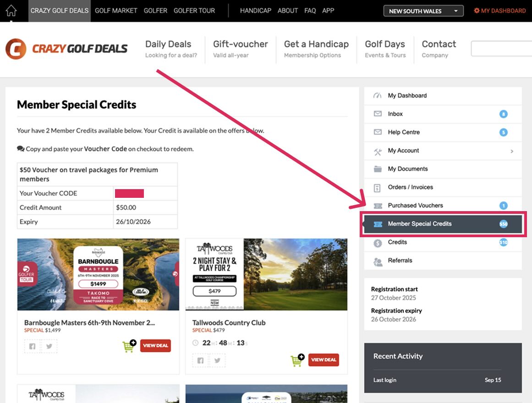Expand the My Account submenu
The width and height of the screenshot is (532, 403).
coord(512,151)
